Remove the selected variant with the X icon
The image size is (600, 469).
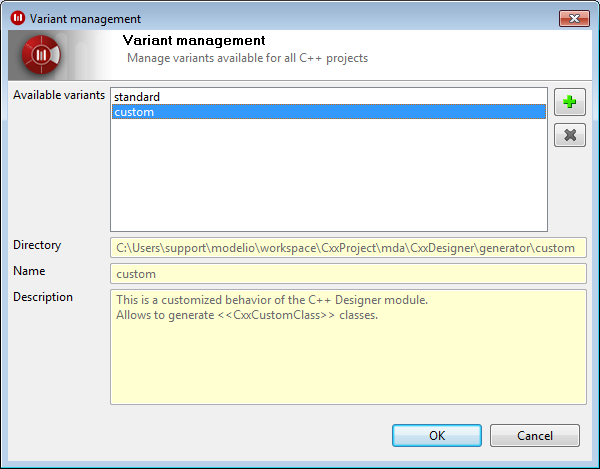click(570, 135)
